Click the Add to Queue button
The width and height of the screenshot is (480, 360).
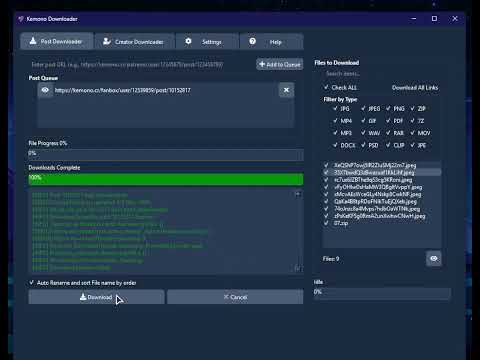[280, 64]
